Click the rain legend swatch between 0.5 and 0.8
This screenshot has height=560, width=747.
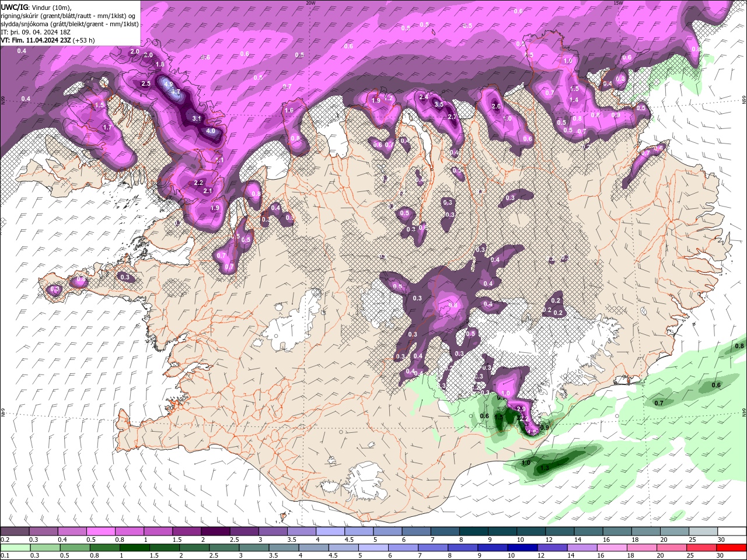coord(75,547)
